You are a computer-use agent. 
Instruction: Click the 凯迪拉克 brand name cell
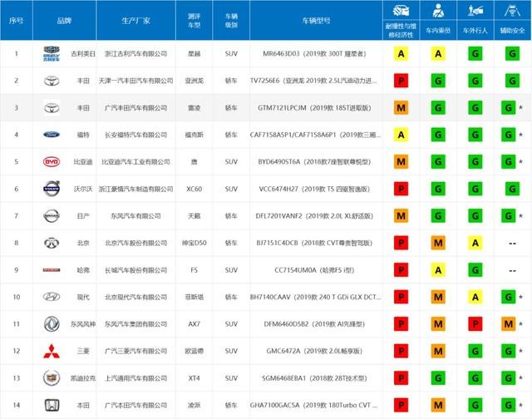pyautogui.click(x=83, y=378)
